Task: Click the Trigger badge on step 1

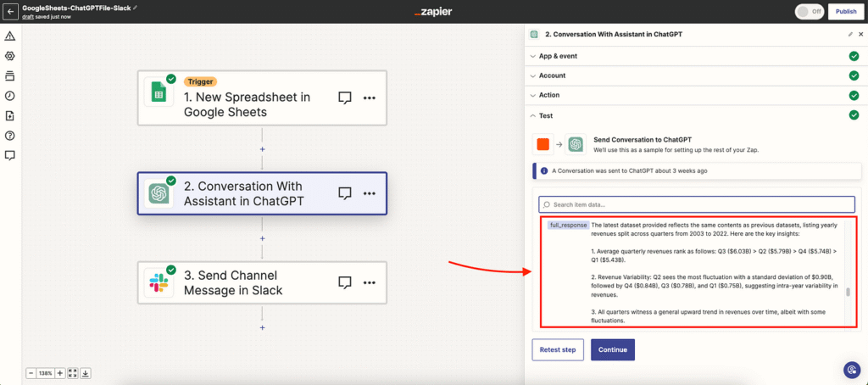Action: tap(200, 81)
